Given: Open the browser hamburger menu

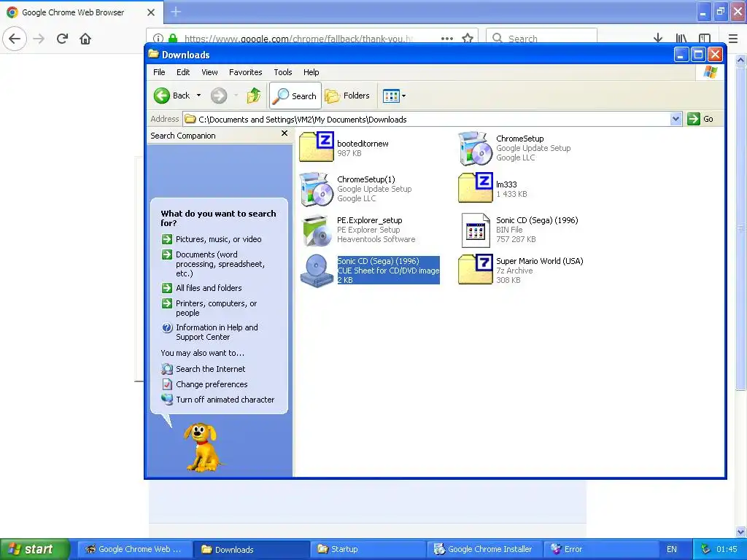Looking at the screenshot, I should click(733, 39).
